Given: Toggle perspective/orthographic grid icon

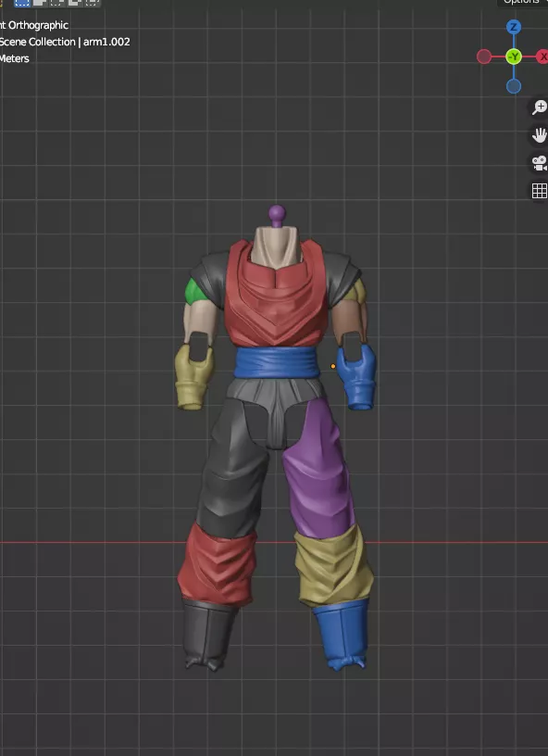Looking at the screenshot, I should (540, 191).
